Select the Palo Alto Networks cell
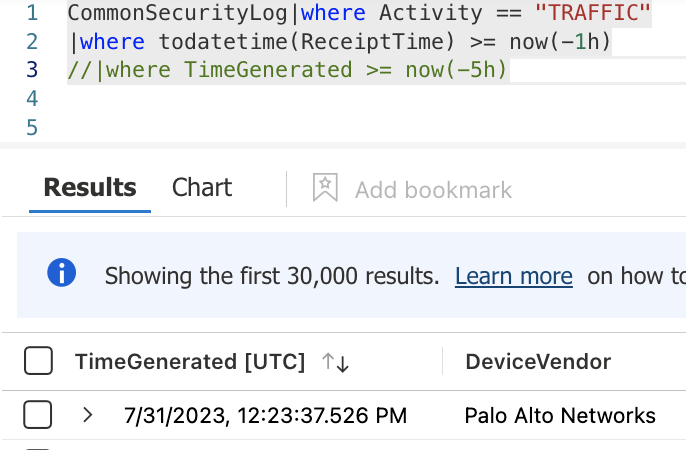686x450 pixels. pyautogui.click(x=560, y=415)
